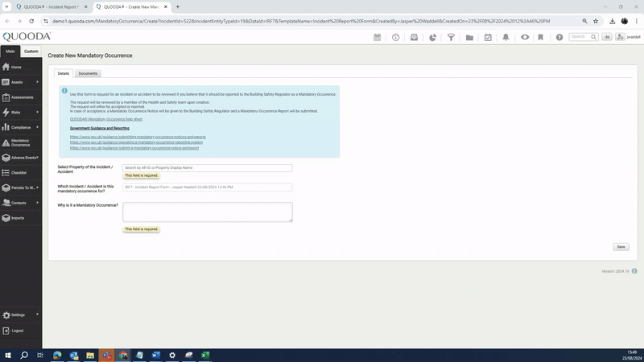Switch to the Main sidebar tab
644x362 pixels.
click(10, 51)
